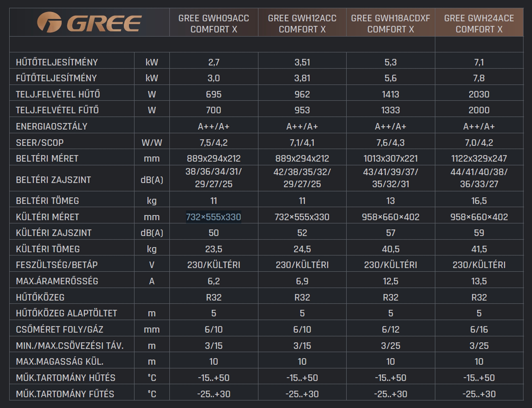Click the KÜLTÉRI TÖMEG row label
The image size is (532, 408).
click(x=48, y=249)
